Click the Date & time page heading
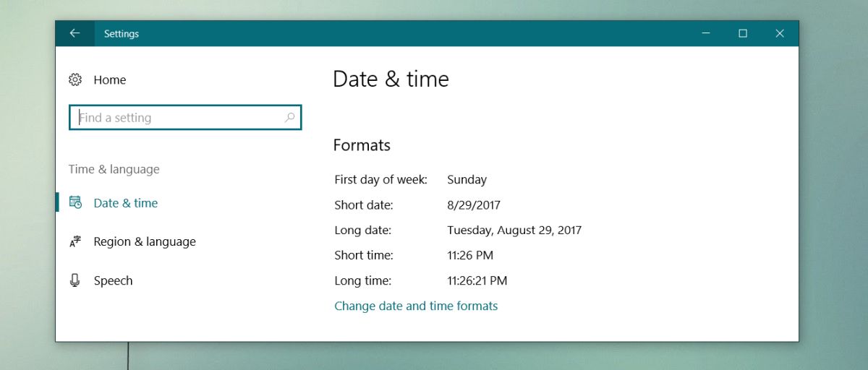Screen dimensions: 868x370 [391, 79]
